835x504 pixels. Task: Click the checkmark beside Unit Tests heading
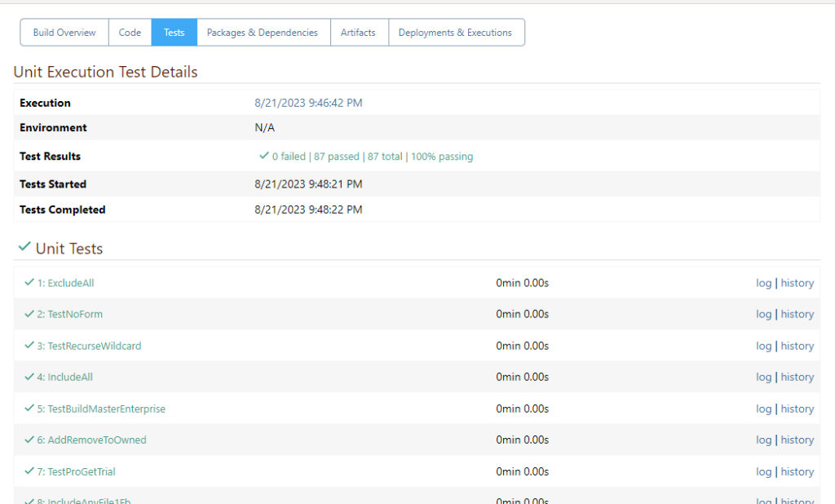point(24,247)
